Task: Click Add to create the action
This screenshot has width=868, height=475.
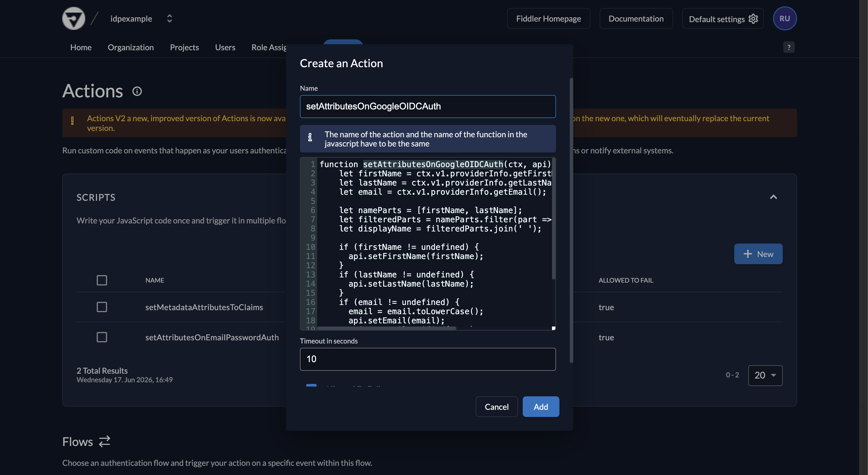Action: [x=540, y=407]
